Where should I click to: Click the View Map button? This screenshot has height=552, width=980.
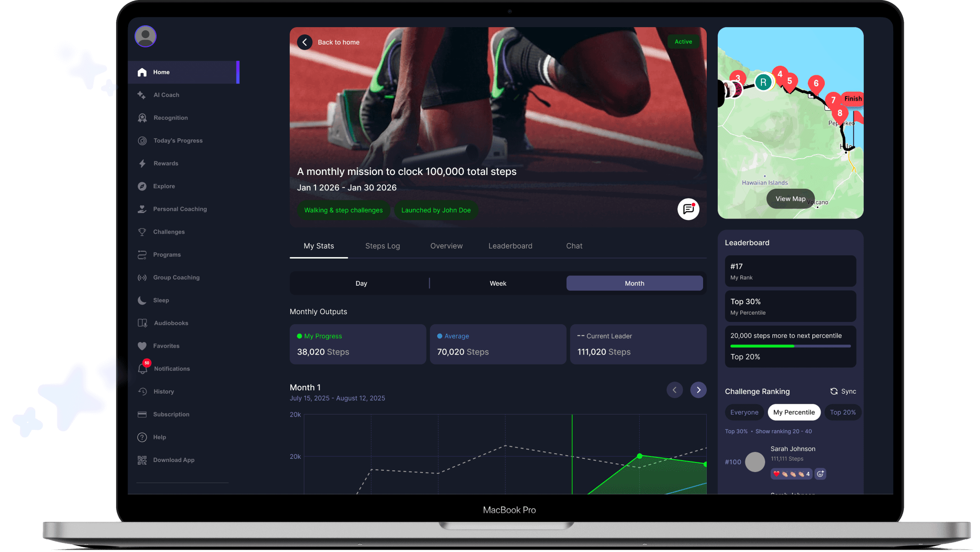point(790,199)
